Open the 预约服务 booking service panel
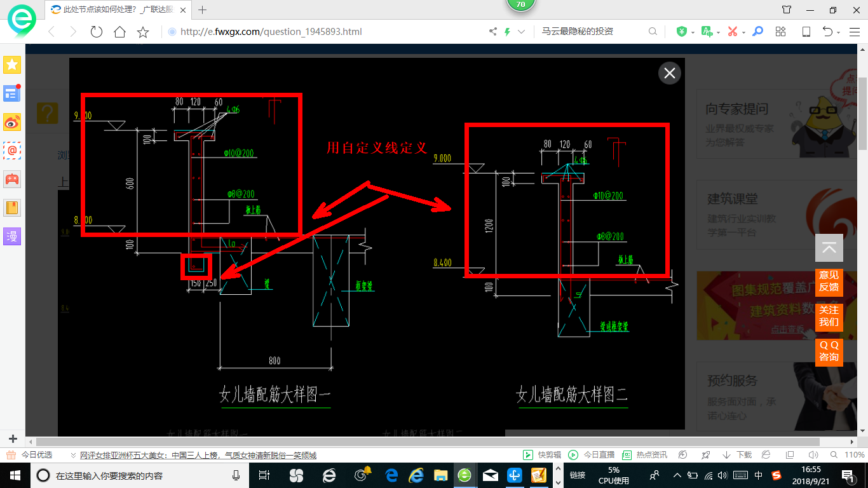 pos(775,398)
